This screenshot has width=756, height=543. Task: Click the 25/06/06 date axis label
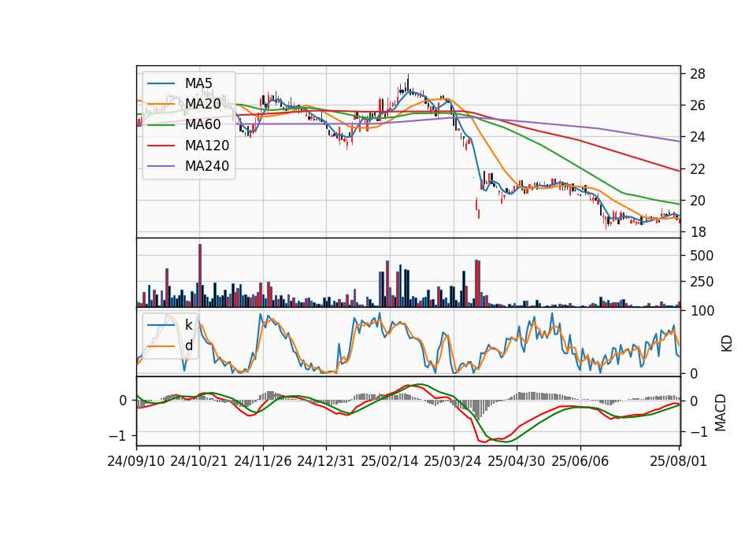click(x=580, y=461)
